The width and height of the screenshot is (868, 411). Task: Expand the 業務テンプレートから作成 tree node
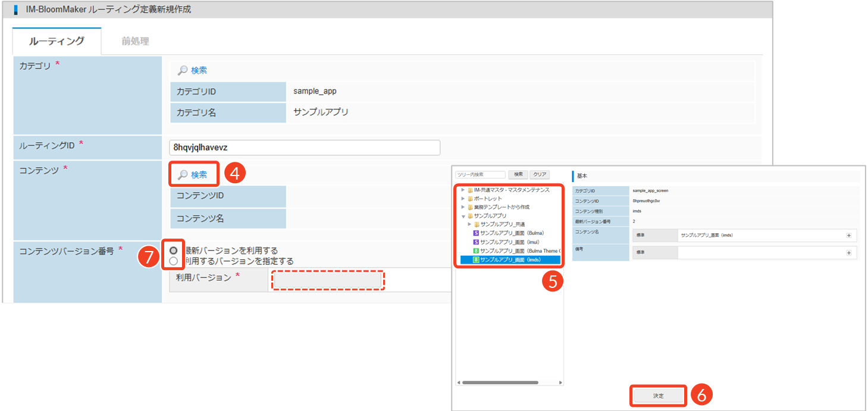463,207
